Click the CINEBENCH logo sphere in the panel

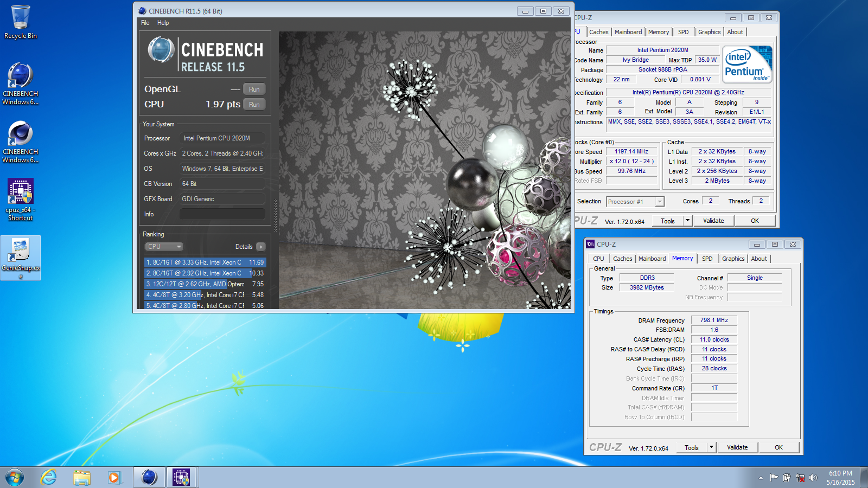[x=161, y=50]
